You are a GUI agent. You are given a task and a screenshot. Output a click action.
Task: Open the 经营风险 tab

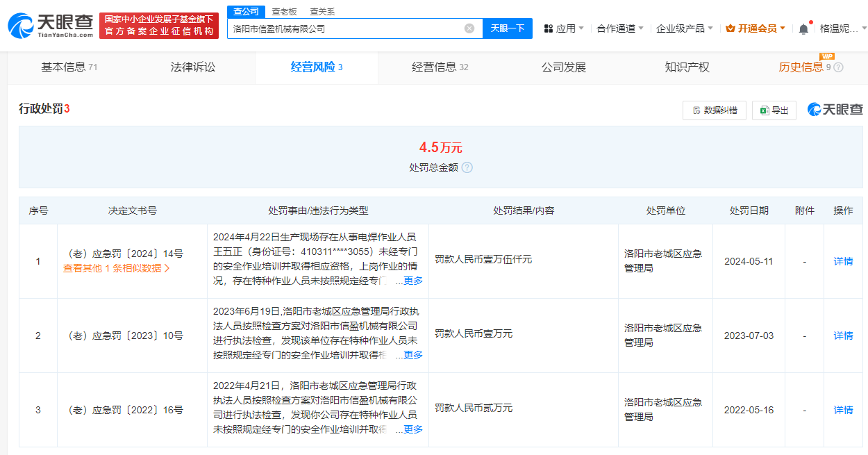tap(317, 67)
